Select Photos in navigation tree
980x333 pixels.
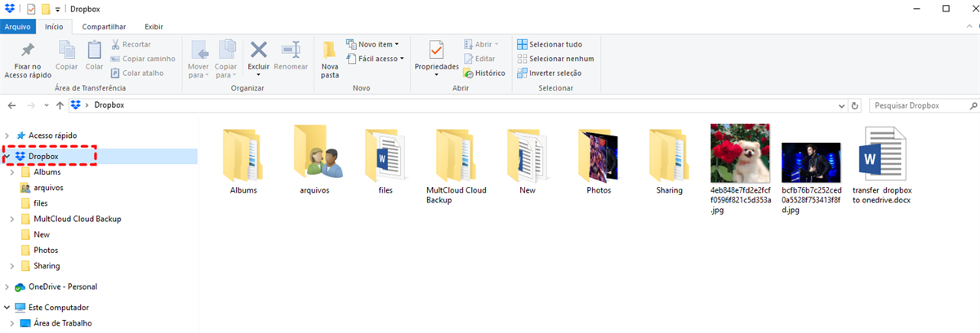tap(46, 250)
